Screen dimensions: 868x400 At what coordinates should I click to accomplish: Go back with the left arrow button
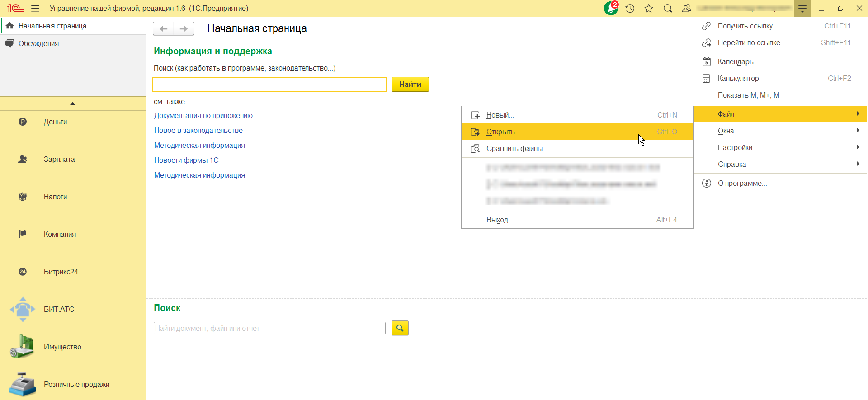pos(164,28)
